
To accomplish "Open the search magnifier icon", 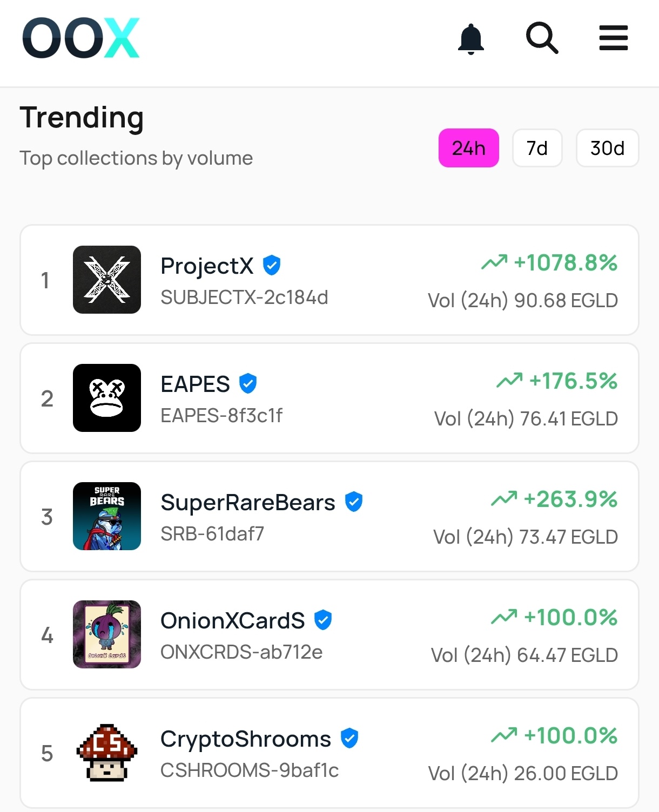I will click(x=542, y=38).
